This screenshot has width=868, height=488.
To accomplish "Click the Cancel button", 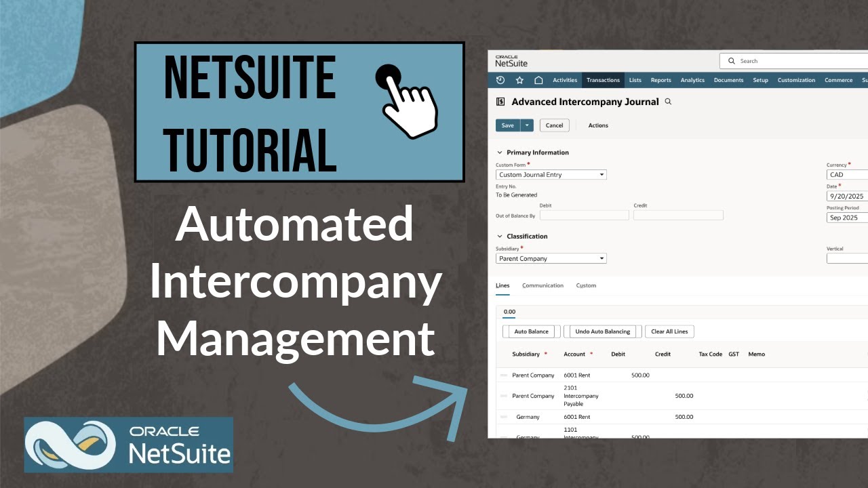I will [554, 125].
